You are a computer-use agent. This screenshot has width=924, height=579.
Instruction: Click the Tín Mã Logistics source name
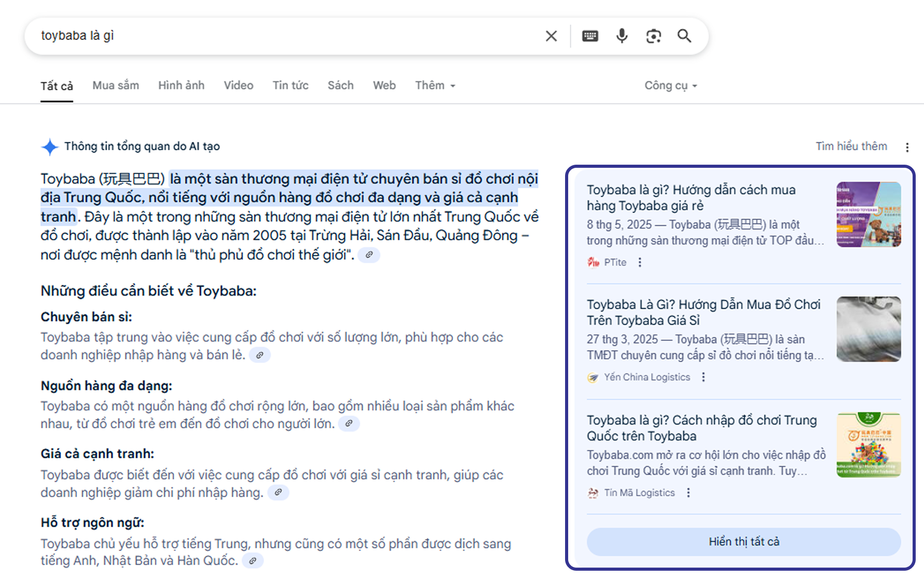[x=639, y=493]
